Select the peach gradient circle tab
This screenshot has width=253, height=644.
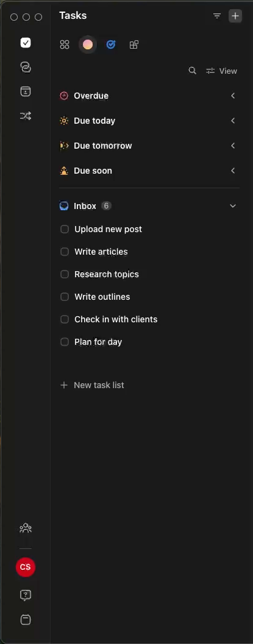click(88, 44)
